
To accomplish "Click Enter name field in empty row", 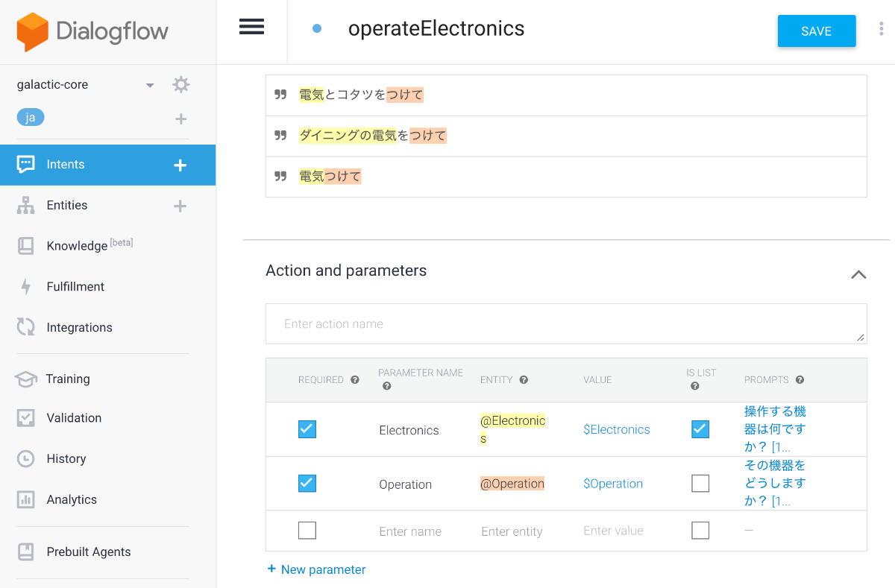I will click(x=410, y=531).
